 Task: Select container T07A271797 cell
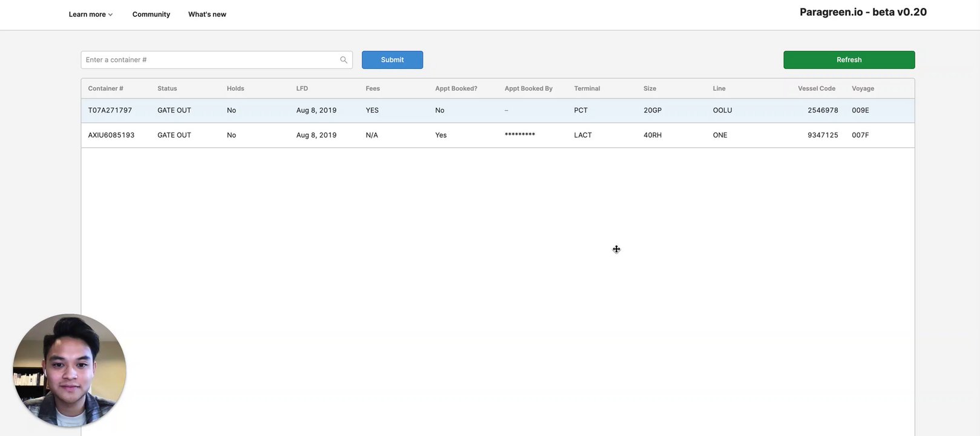[x=110, y=110]
